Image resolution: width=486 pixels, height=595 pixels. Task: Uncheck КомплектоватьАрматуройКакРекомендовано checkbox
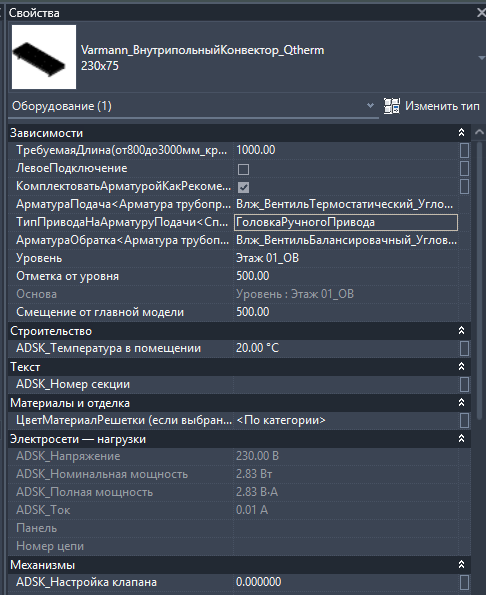(243, 187)
